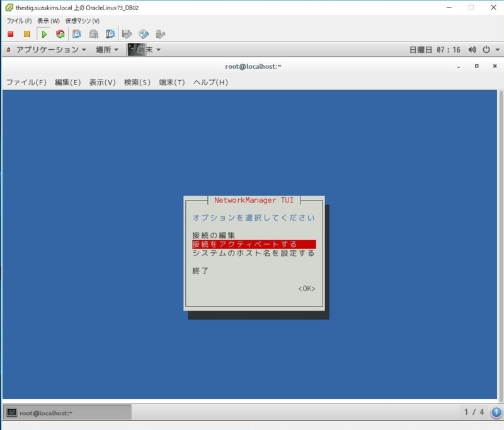Click the 1 / 4 workspace indicator
504x430 pixels.
coord(474,412)
